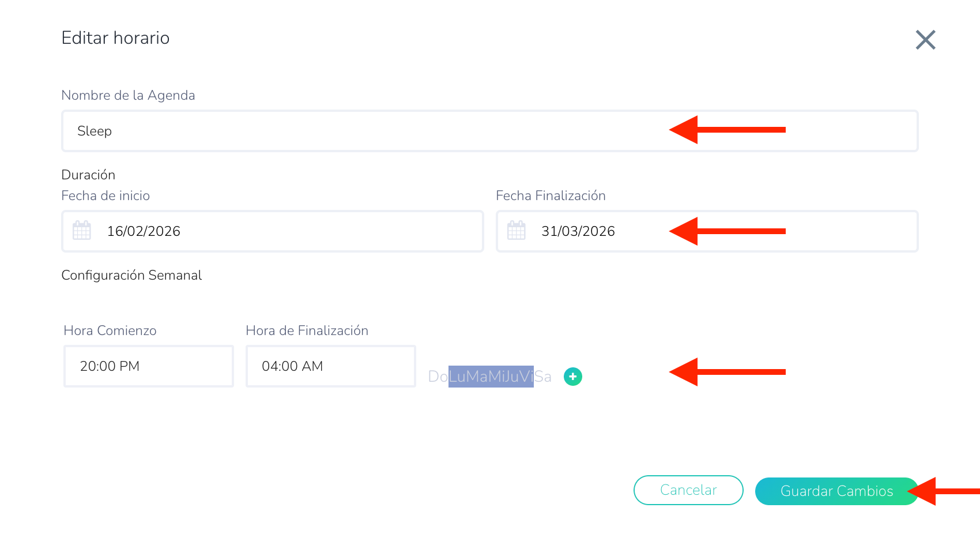Screen dimensions: 980x549
Task: Click the green plus add-schedule icon
Action: (572, 377)
